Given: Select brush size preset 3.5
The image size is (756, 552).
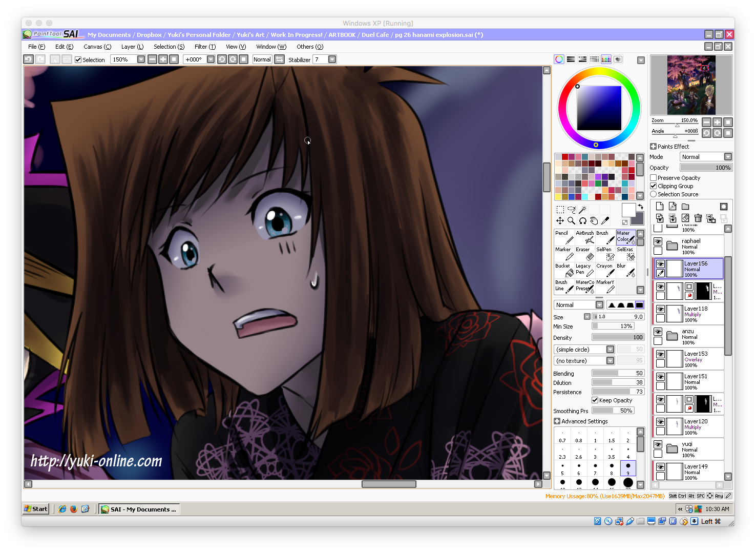Looking at the screenshot, I should (x=612, y=453).
